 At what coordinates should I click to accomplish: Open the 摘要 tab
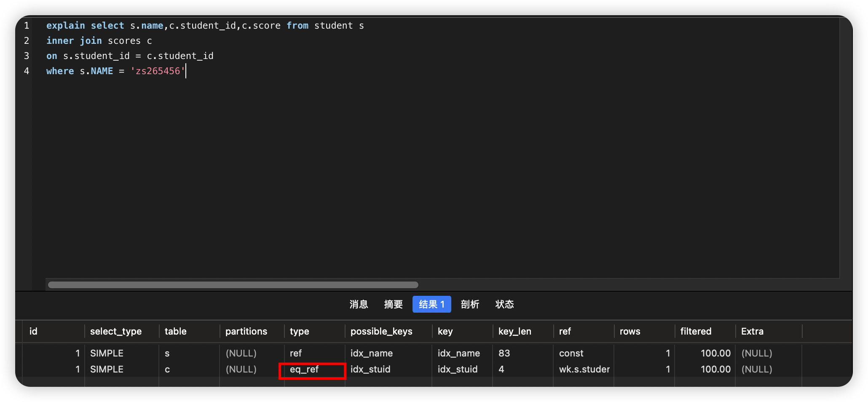(x=393, y=304)
